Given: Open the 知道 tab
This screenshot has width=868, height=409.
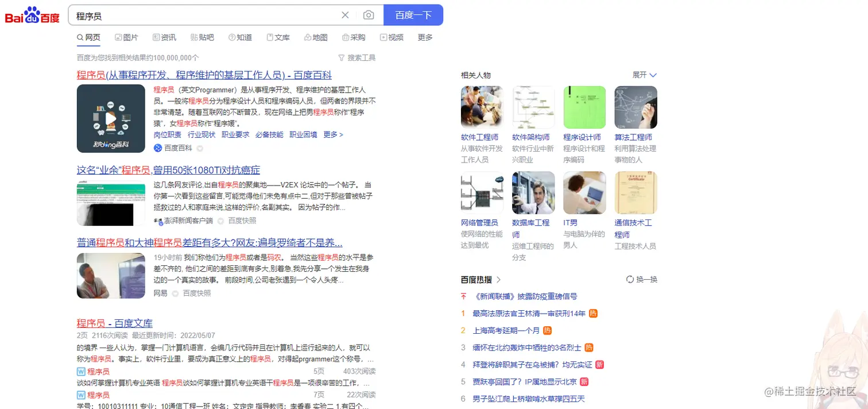Looking at the screenshot, I should [240, 37].
